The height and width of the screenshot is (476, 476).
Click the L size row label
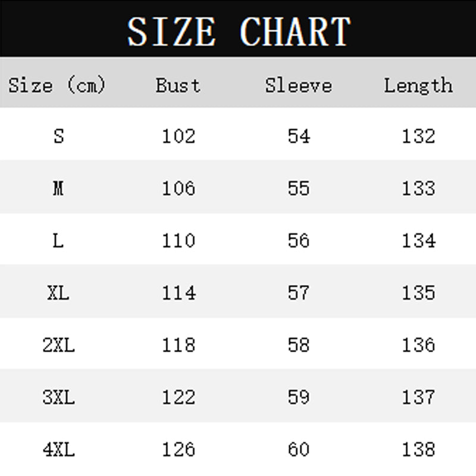[58, 240]
